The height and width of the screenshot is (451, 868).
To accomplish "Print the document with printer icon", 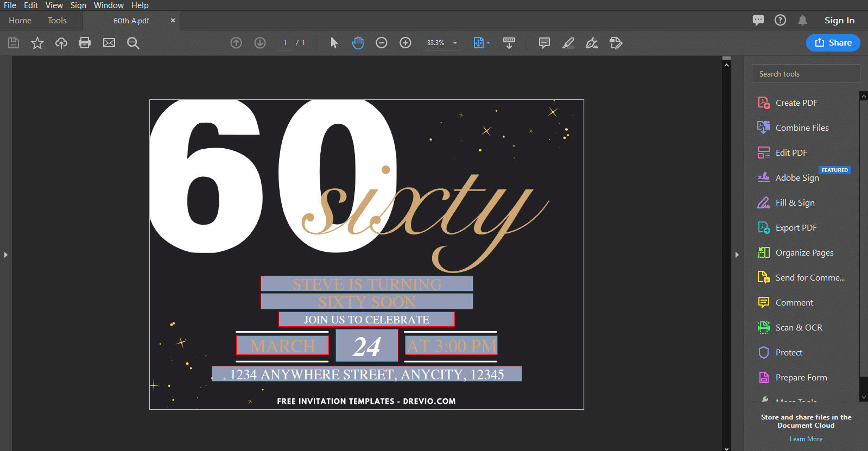I will [85, 43].
